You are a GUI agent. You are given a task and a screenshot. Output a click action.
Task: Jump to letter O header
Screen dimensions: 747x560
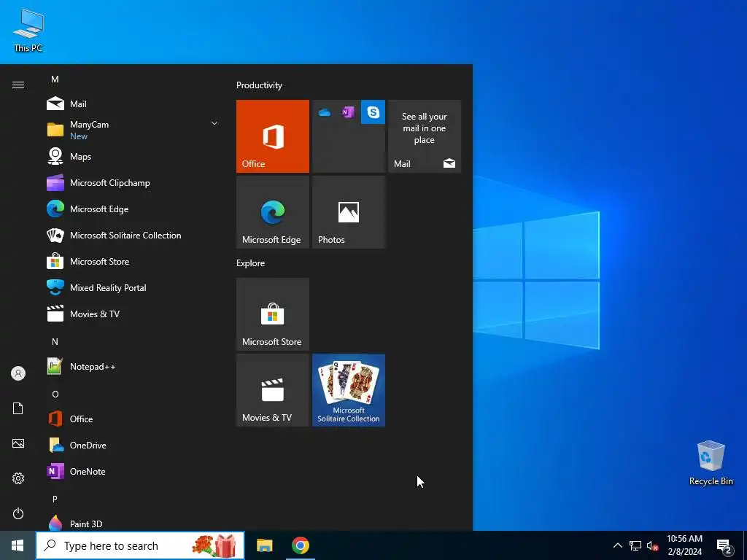click(x=55, y=394)
